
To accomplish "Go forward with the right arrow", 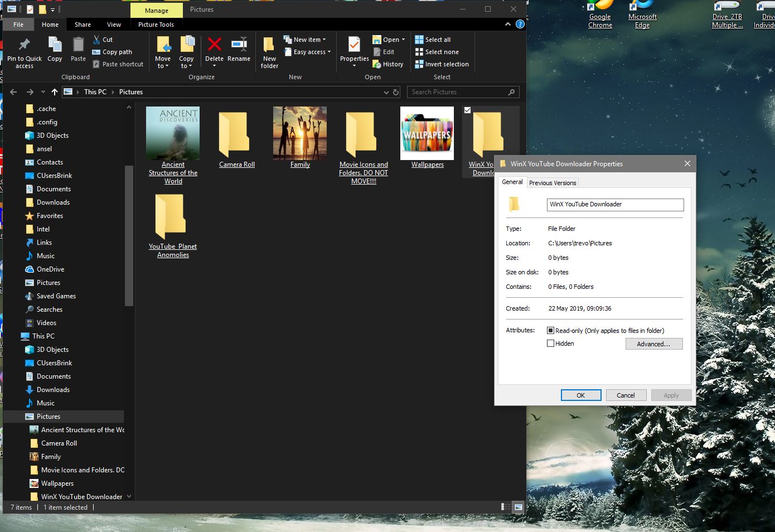I will click(x=30, y=92).
